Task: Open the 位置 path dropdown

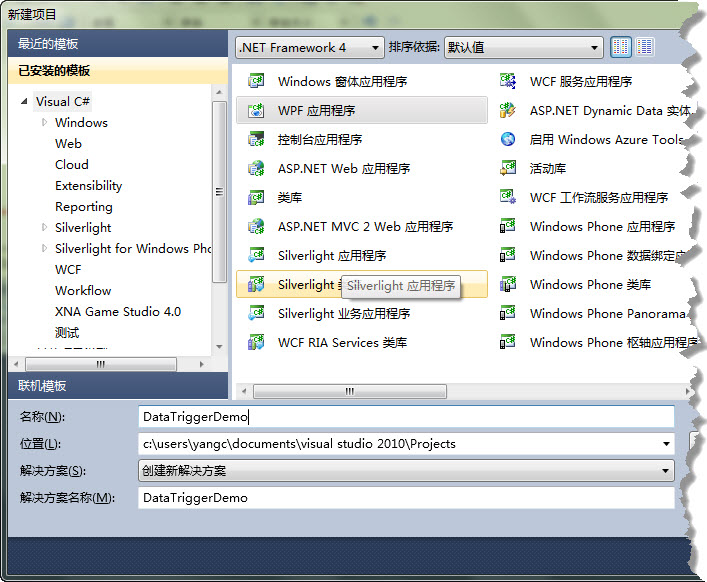Action: tap(666, 444)
